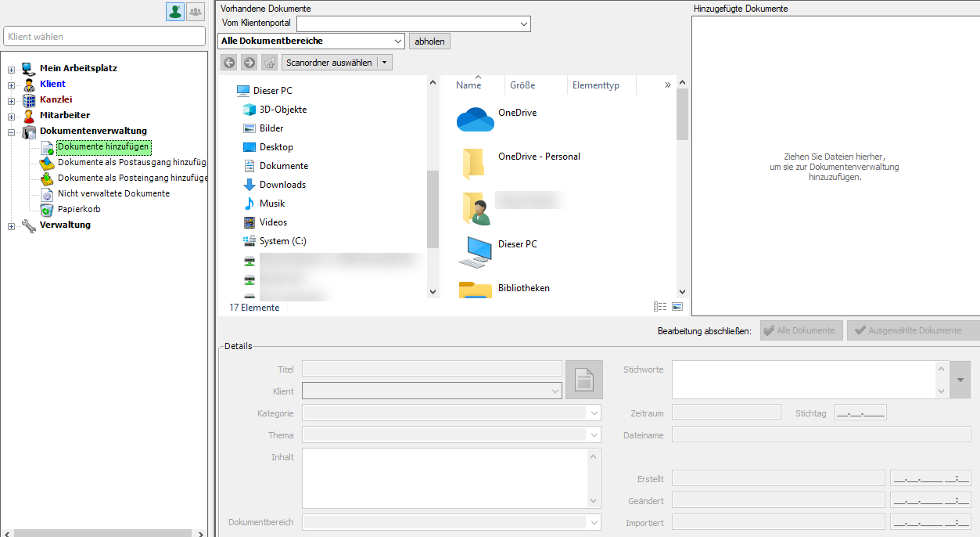Expand the Mein Arbeitsplatz tree node
The height and width of the screenshot is (537, 980).
click(12, 69)
